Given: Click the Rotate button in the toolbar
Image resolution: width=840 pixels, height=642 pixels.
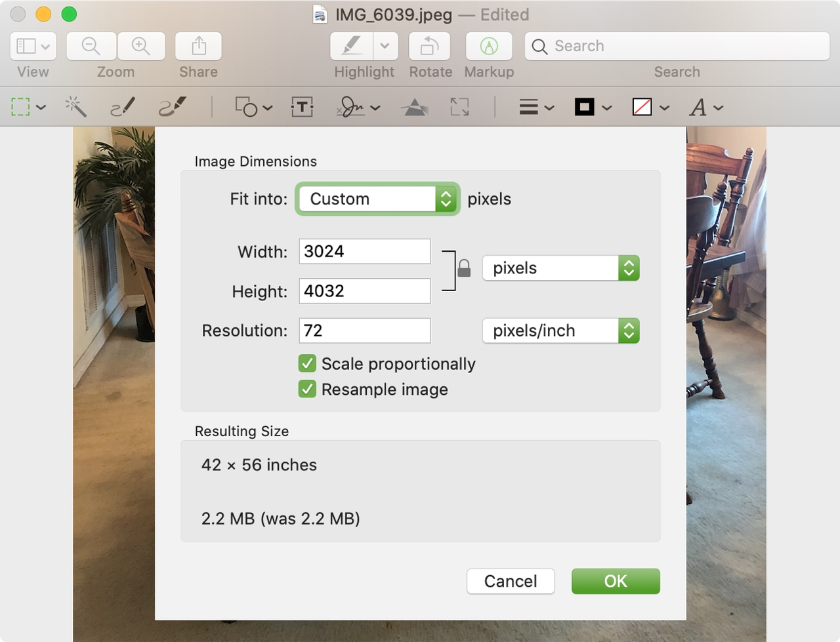Looking at the screenshot, I should [429, 46].
